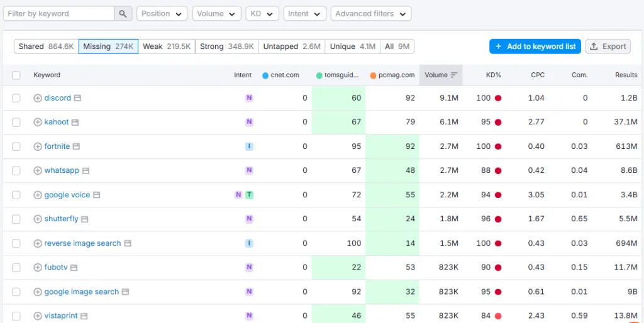The width and height of the screenshot is (644, 323).
Task: Click the plus icon beside discord keyword
Action: 37,98
